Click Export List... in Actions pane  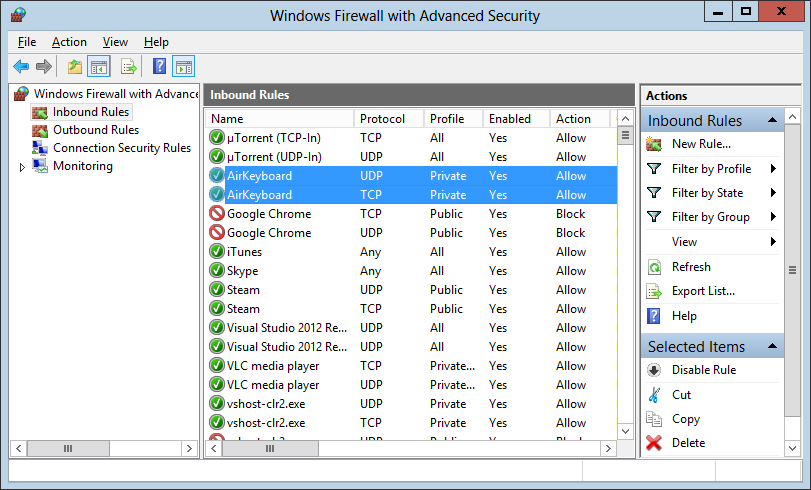(x=703, y=291)
